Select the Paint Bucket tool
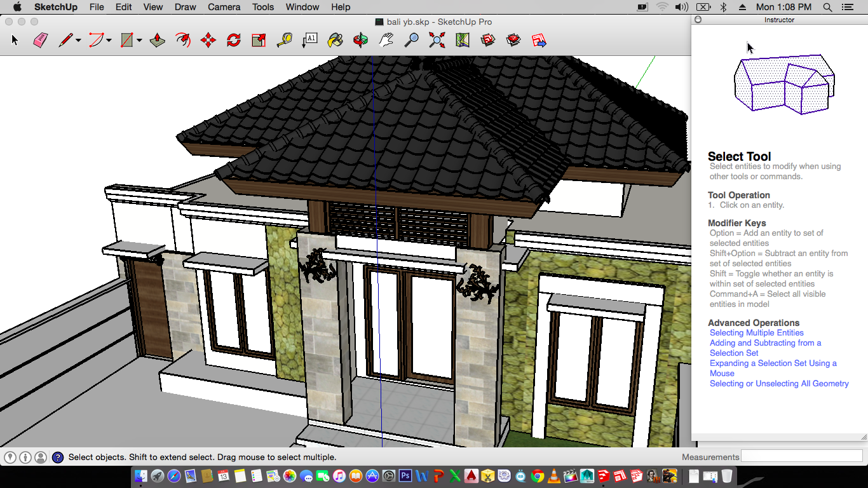 (x=335, y=41)
